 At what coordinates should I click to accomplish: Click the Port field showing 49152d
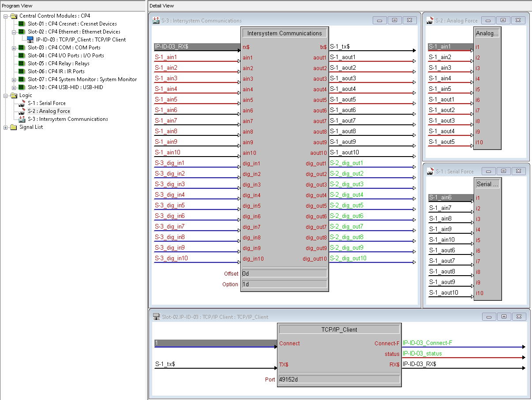[x=339, y=379]
